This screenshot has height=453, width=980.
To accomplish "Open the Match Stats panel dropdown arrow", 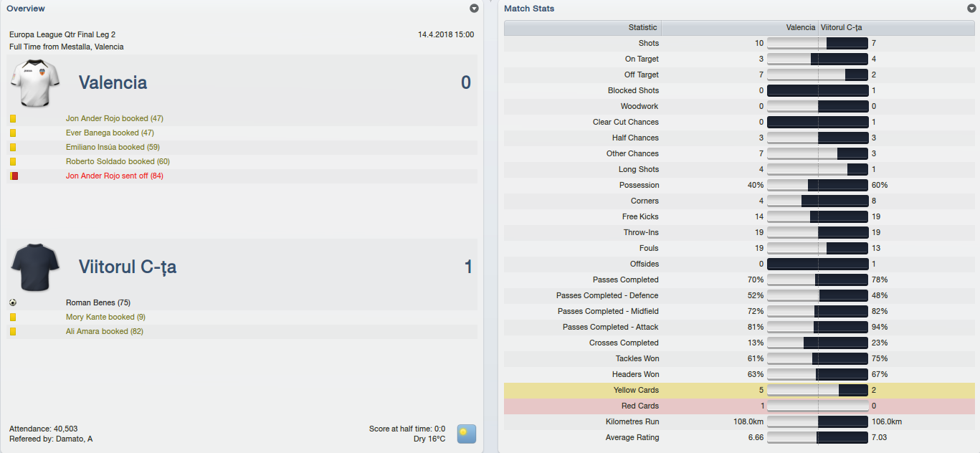I will (x=971, y=9).
